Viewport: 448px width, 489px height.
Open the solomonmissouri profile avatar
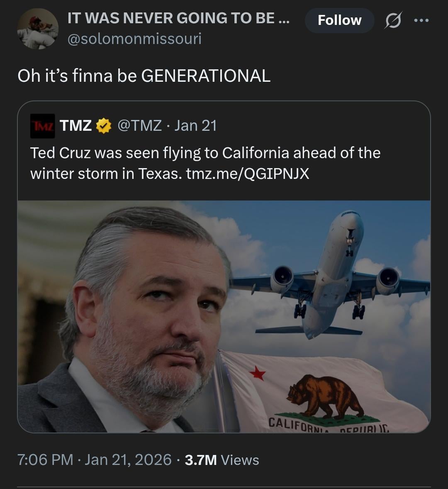[x=38, y=29]
